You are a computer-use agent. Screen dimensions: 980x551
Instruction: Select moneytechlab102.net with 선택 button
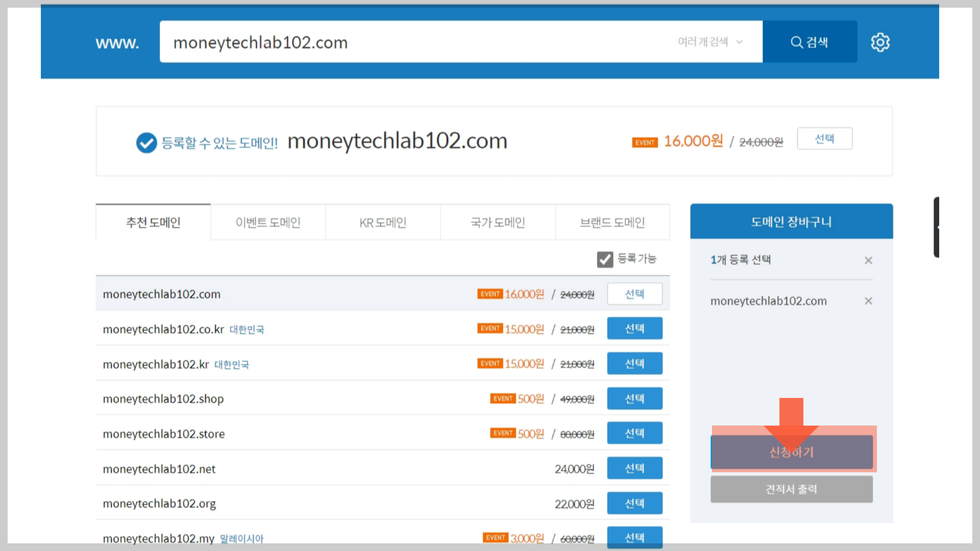[x=634, y=468]
